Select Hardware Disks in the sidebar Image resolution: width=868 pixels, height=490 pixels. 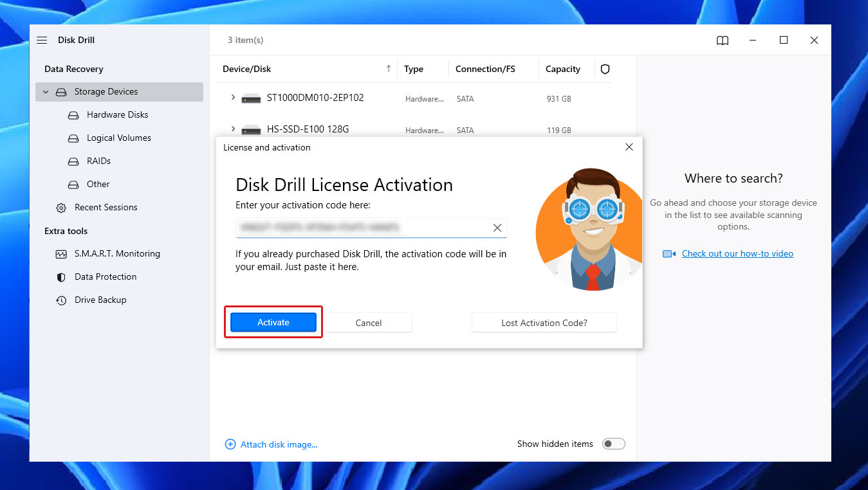tap(117, 115)
